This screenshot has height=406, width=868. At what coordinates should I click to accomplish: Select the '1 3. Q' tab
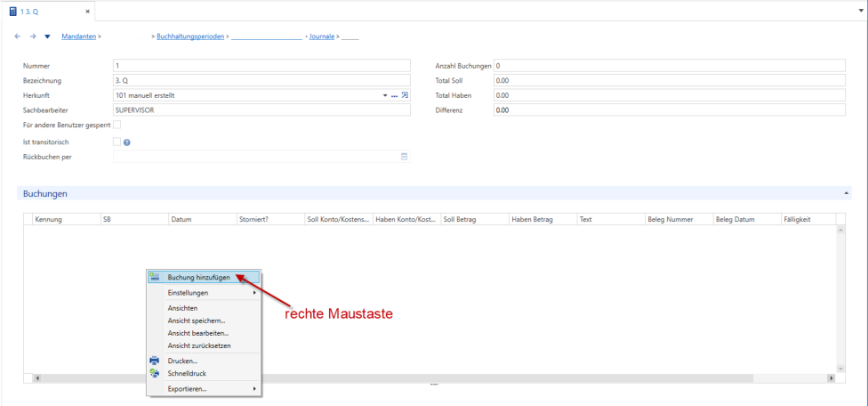click(48, 11)
